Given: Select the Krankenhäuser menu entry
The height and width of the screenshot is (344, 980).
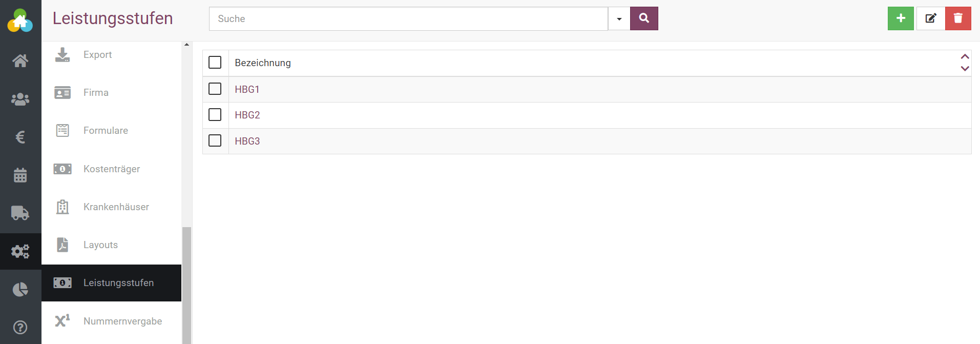Looking at the screenshot, I should tap(116, 207).
